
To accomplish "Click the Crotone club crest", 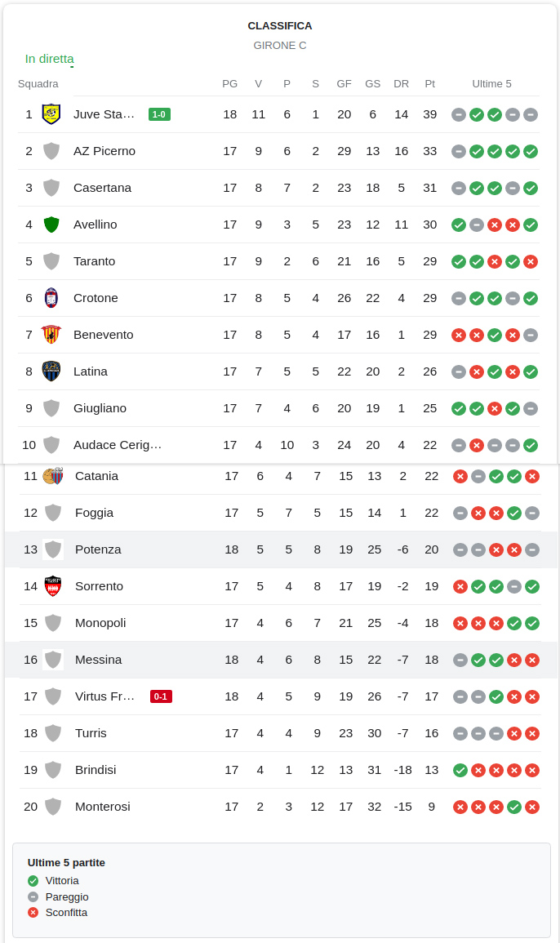I will click(51, 298).
